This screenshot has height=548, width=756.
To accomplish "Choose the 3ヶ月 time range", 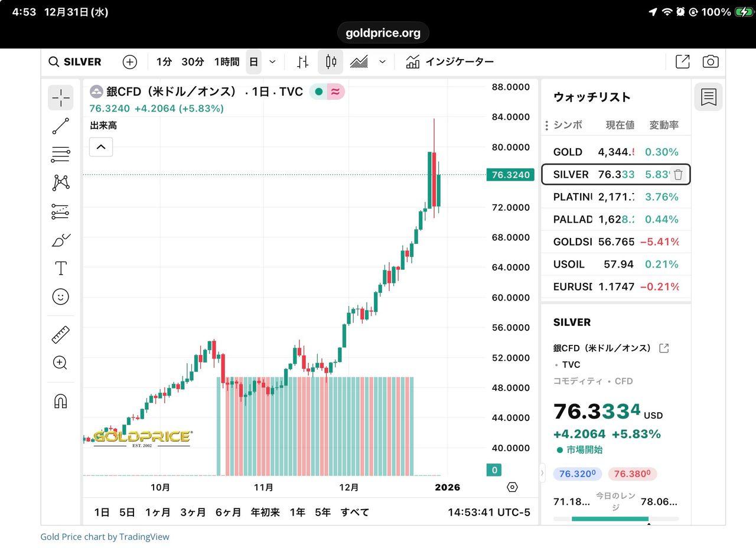I will click(x=193, y=512).
